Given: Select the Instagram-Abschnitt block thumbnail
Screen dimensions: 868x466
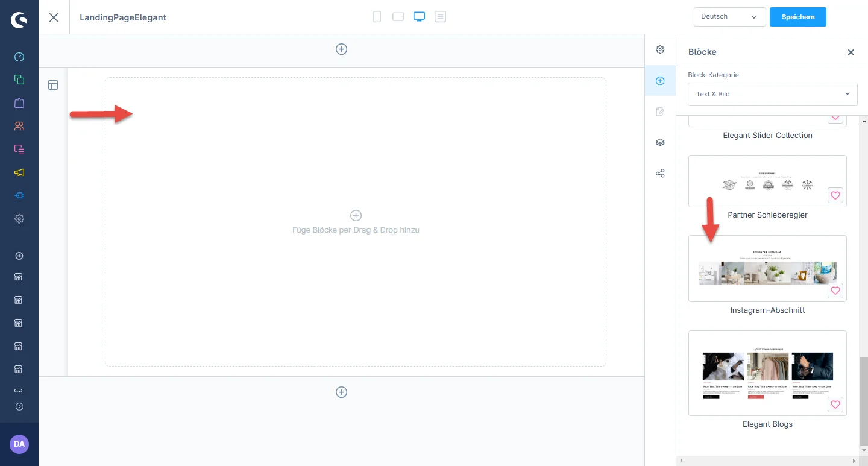Looking at the screenshot, I should point(767,269).
